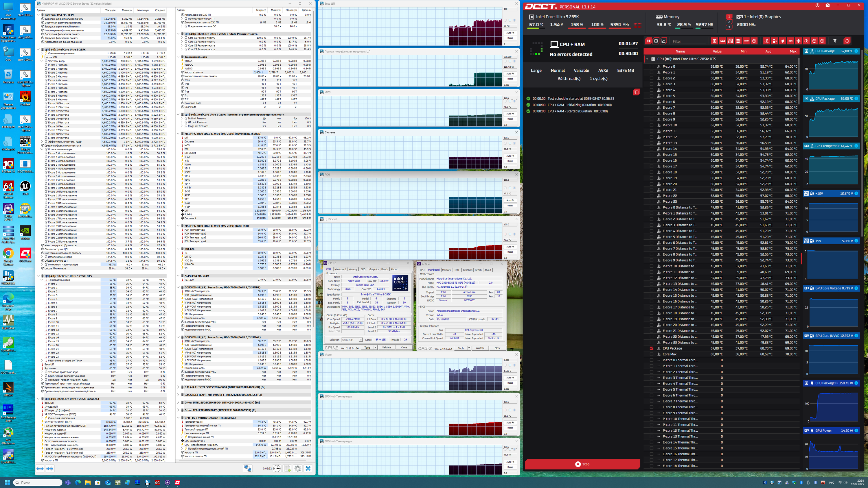868x488 pixels.
Task: Switch to the Bench tab in CPU-Z
Action: pyautogui.click(x=384, y=269)
